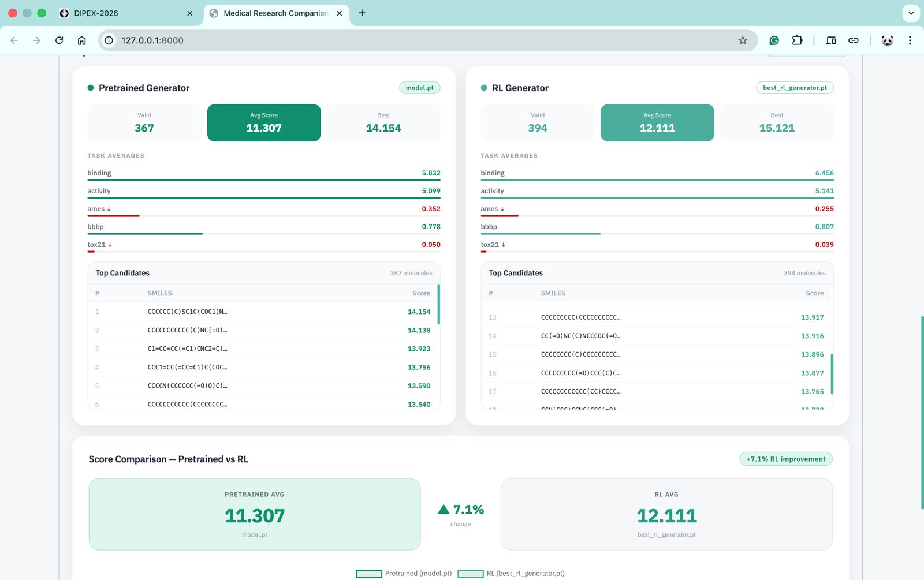Open the Extensions puzzle icon
Screen dimensions: 924x580
pyautogui.click(x=797, y=40)
